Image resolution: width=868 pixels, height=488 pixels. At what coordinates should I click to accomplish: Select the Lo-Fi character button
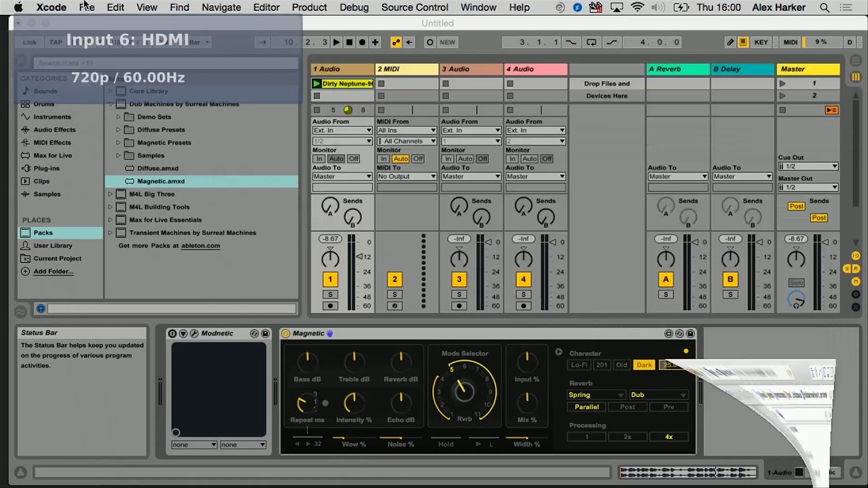579,365
